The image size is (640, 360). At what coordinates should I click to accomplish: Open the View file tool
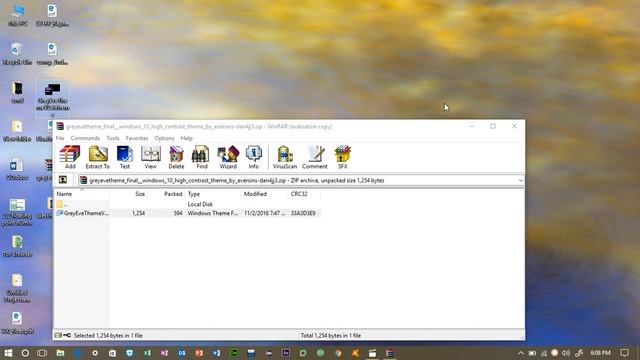[x=151, y=157]
